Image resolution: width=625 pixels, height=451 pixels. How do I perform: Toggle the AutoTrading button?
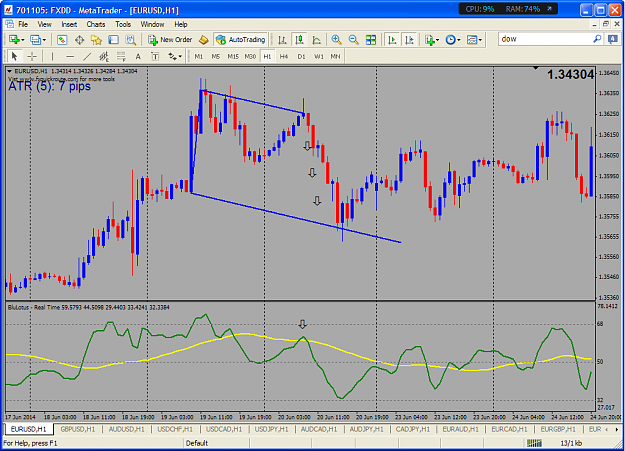240,39
